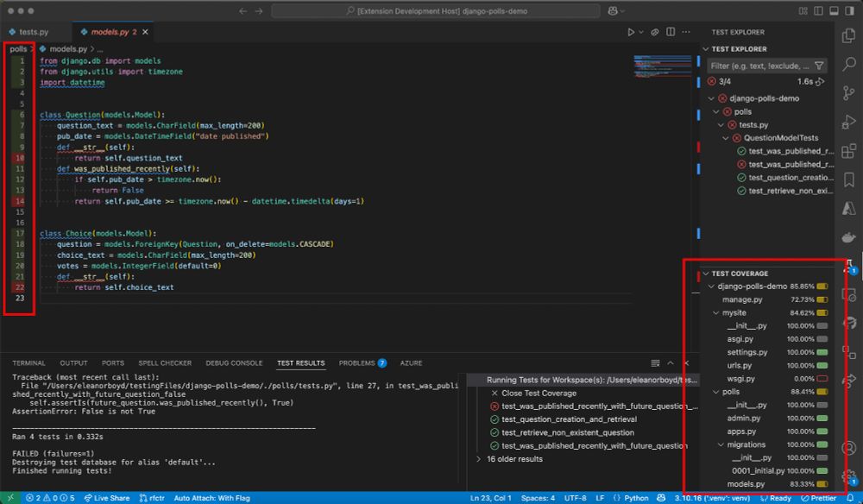Open customize layout icon in title bar

pos(803,11)
